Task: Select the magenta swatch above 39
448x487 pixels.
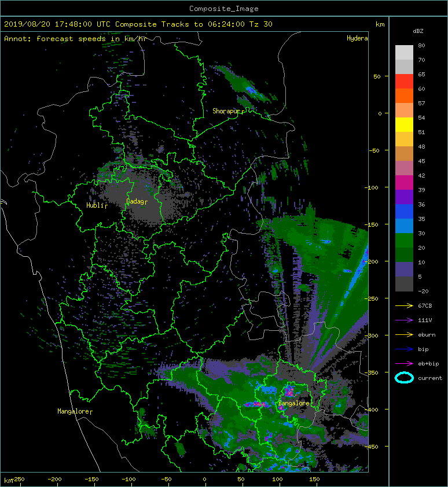Action: 404,183
